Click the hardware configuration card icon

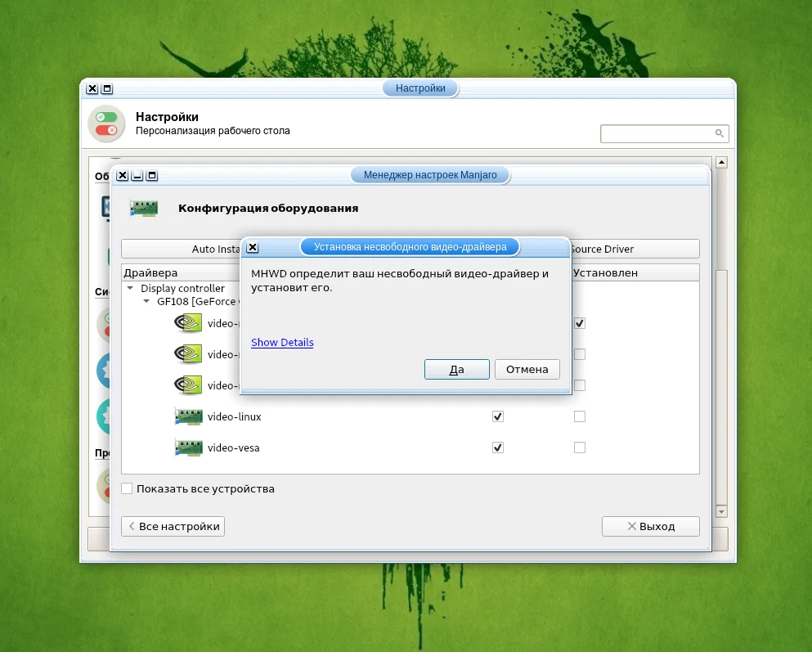[x=143, y=208]
